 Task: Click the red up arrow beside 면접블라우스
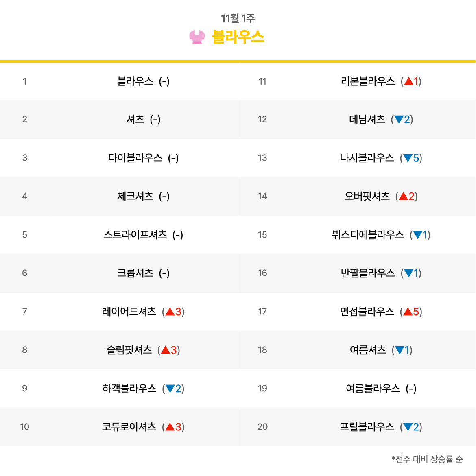[408, 312]
